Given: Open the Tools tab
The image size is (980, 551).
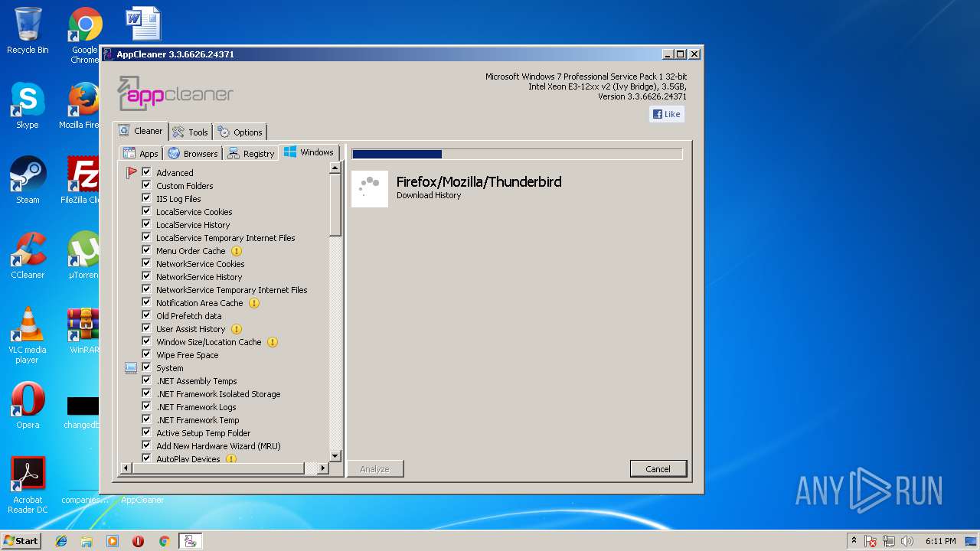Looking at the screenshot, I should pyautogui.click(x=190, y=132).
